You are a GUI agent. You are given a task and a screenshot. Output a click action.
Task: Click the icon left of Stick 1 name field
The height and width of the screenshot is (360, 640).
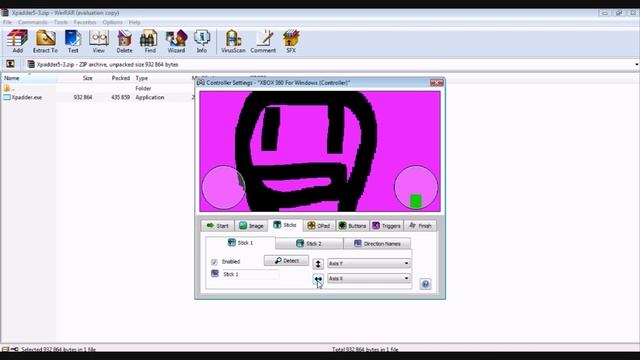[x=215, y=273]
